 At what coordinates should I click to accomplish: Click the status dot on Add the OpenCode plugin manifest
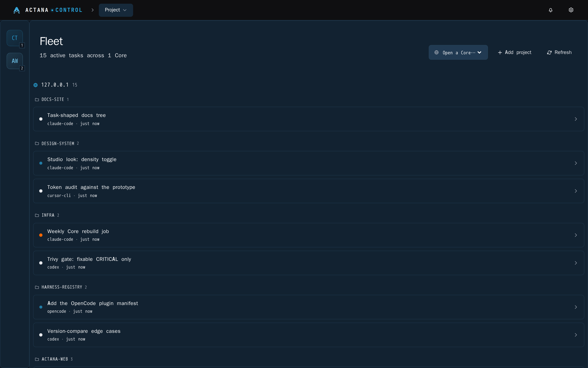click(41, 307)
